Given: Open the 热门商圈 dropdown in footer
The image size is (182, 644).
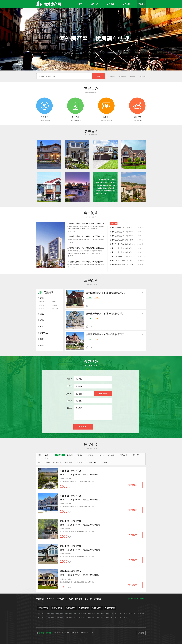Looking at the screenshot, I should pos(141,633).
